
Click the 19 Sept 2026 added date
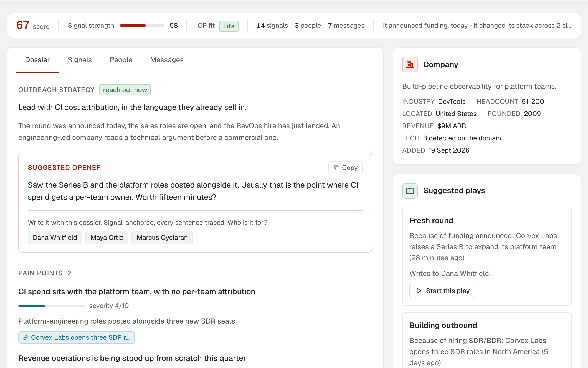pyautogui.click(x=449, y=150)
